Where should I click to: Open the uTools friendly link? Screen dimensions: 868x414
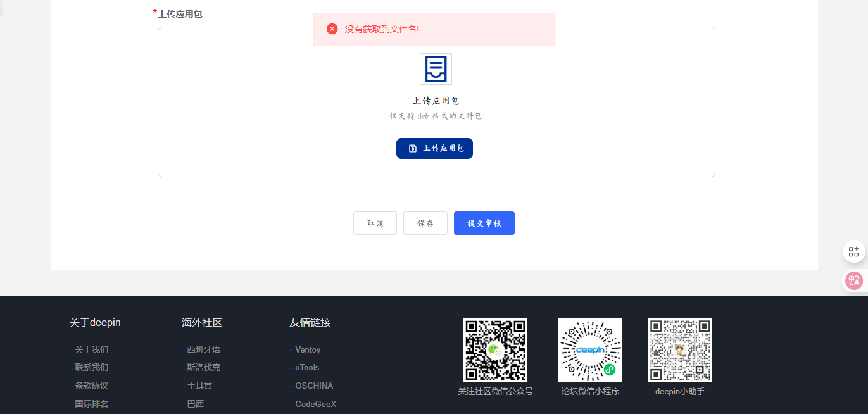click(307, 367)
